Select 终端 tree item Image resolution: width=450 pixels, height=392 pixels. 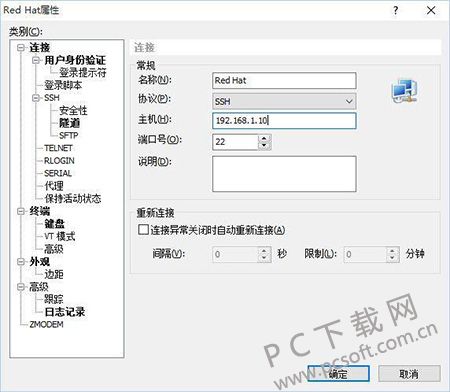click(40, 211)
